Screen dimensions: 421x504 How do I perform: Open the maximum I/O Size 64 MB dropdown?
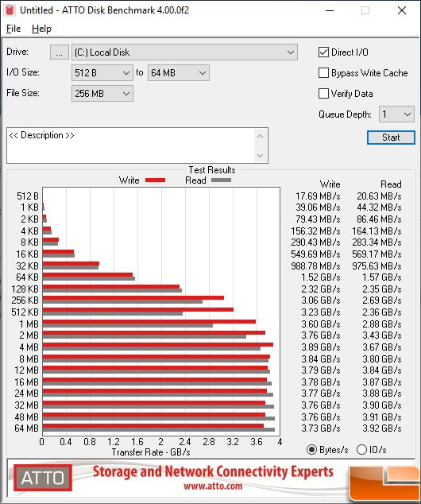pos(178,72)
